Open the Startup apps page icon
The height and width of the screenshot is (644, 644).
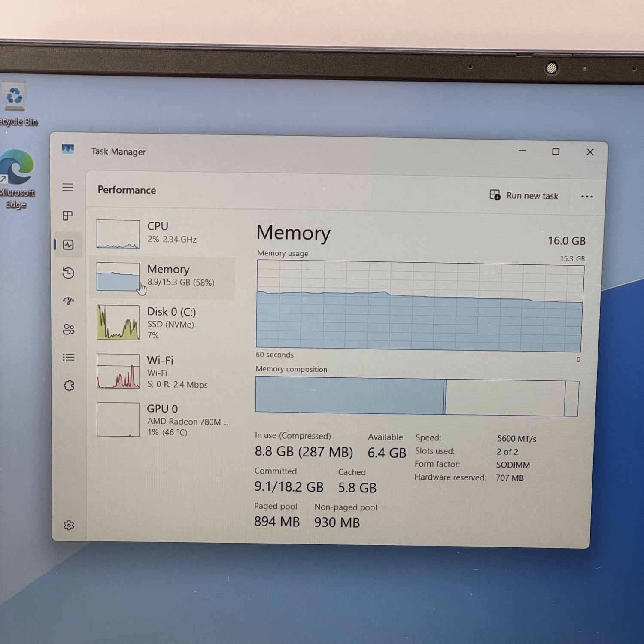[68, 301]
